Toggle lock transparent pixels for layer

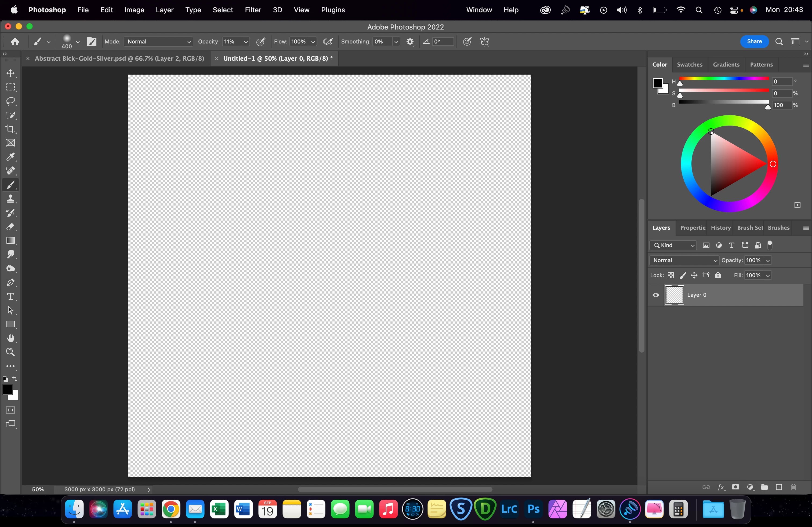(x=671, y=275)
